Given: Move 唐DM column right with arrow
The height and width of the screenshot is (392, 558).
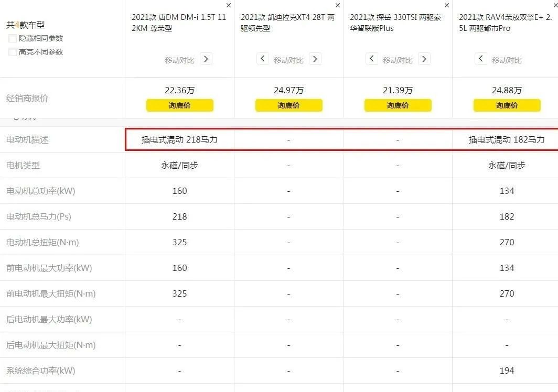Looking at the screenshot, I should pos(206,59).
